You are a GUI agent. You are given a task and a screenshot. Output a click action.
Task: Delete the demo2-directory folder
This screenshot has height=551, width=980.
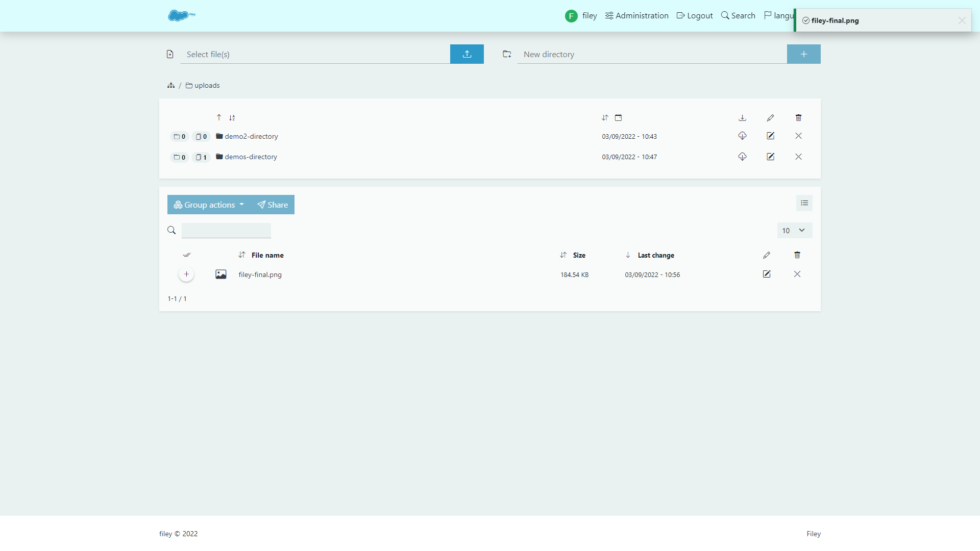(798, 136)
